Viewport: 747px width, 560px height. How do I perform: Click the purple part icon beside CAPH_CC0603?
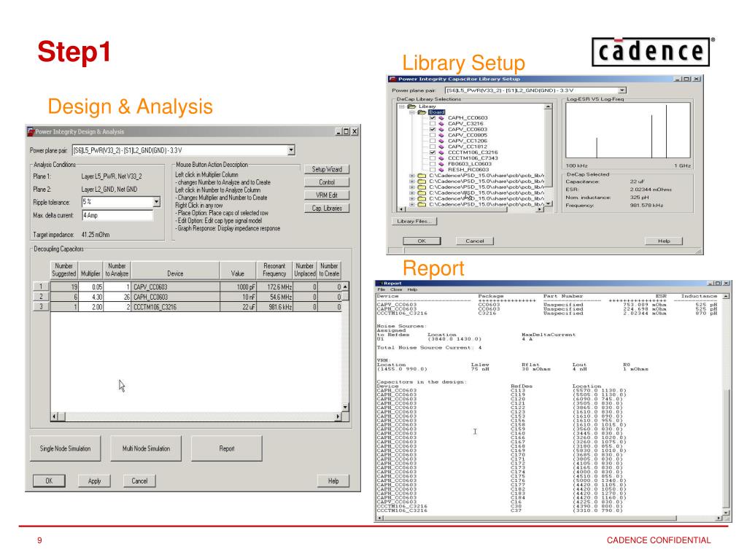coord(441,117)
